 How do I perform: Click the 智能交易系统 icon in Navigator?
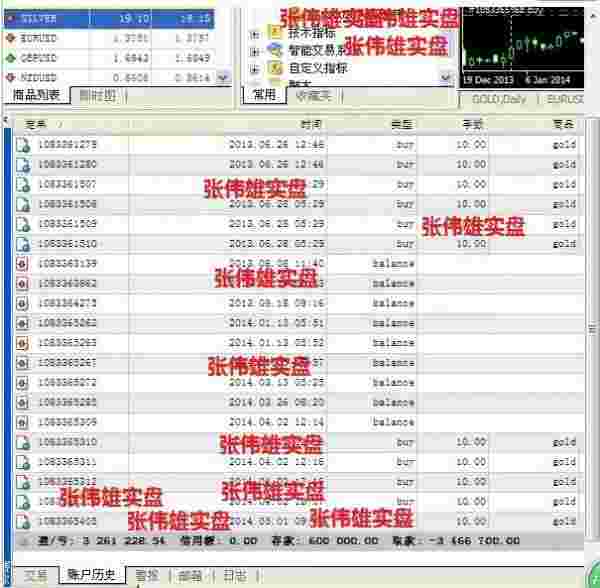point(275,50)
